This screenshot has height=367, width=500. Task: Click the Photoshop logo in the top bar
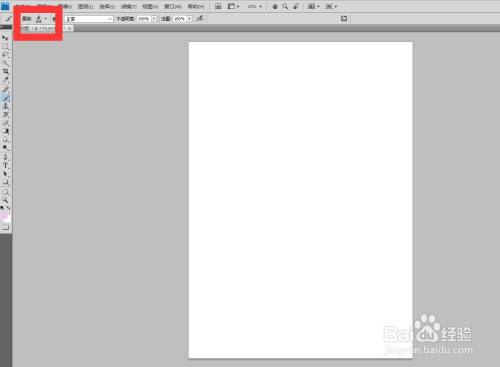[x=5, y=6]
